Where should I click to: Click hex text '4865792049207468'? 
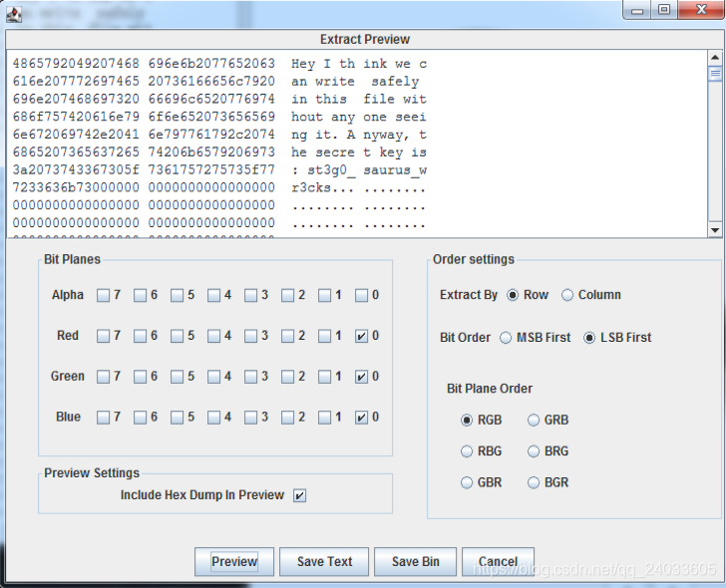pyautogui.click(x=76, y=64)
